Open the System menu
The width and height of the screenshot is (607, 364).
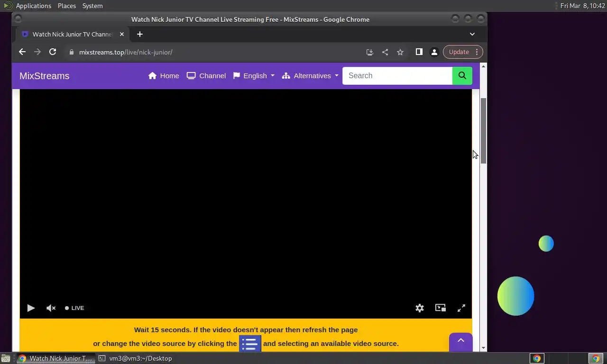pyautogui.click(x=92, y=6)
